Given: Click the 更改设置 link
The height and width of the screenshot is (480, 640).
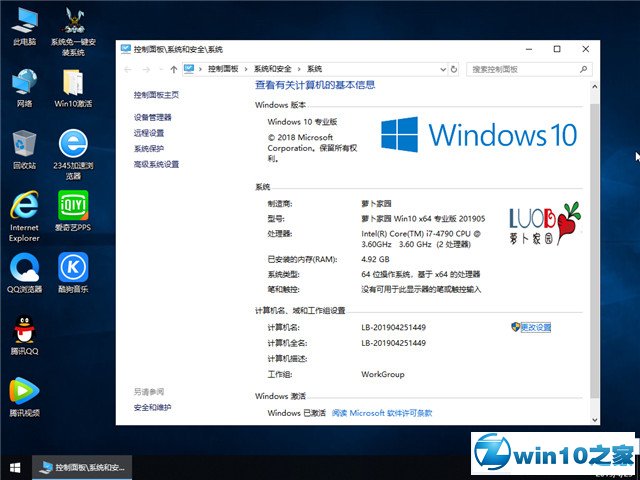Looking at the screenshot, I should click(536, 327).
